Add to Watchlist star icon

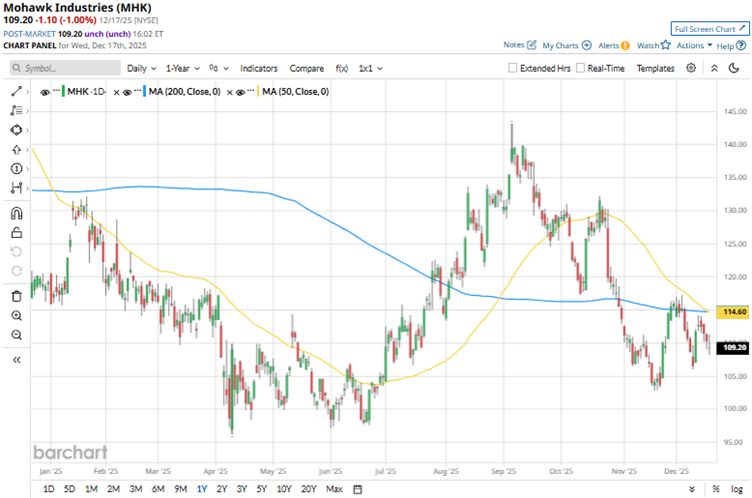[x=665, y=45]
